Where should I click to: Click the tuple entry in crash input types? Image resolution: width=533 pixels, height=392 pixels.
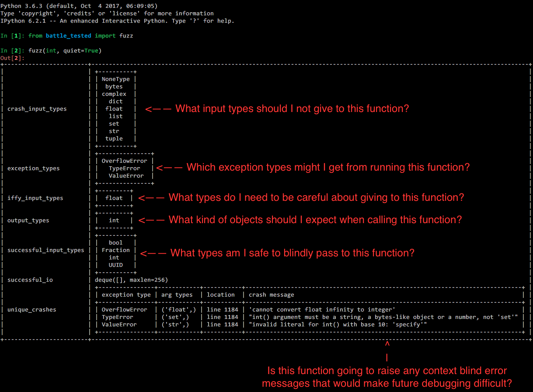click(114, 139)
